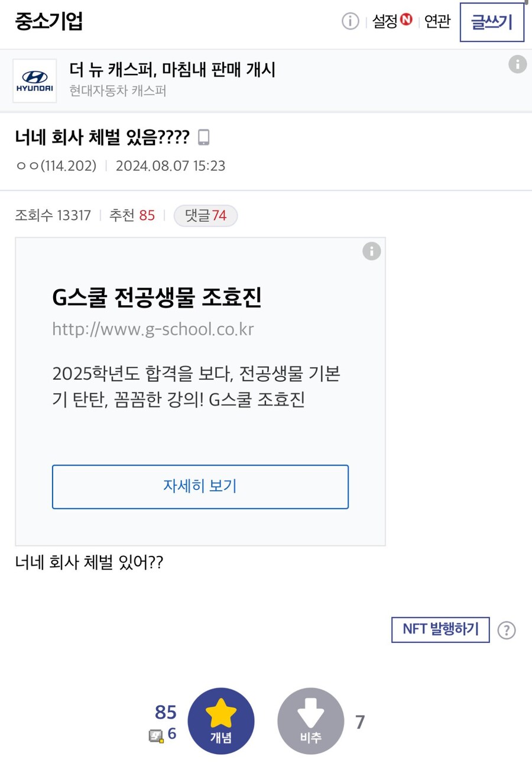Open the 댓글74 comments section
This screenshot has height=763, width=532.
click(205, 215)
